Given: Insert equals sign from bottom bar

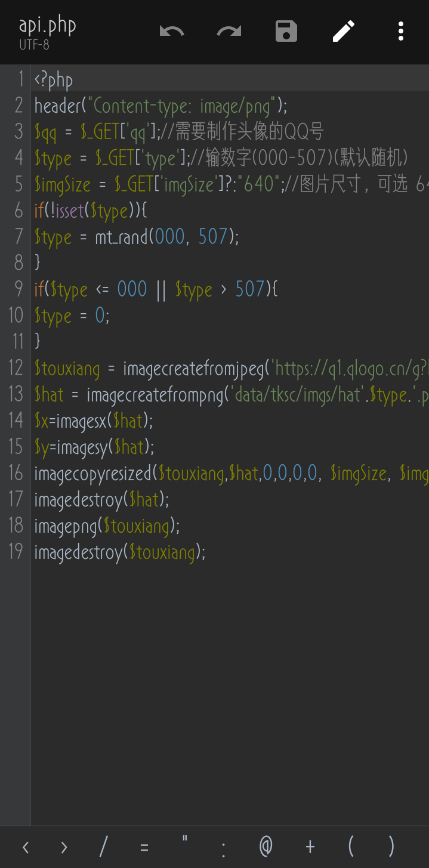Looking at the screenshot, I should coord(144,847).
